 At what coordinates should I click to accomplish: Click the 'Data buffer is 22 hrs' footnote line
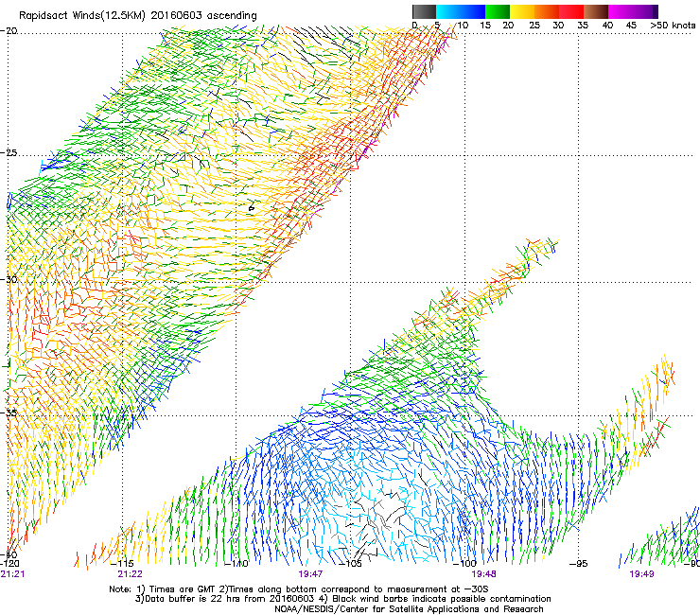click(x=342, y=599)
